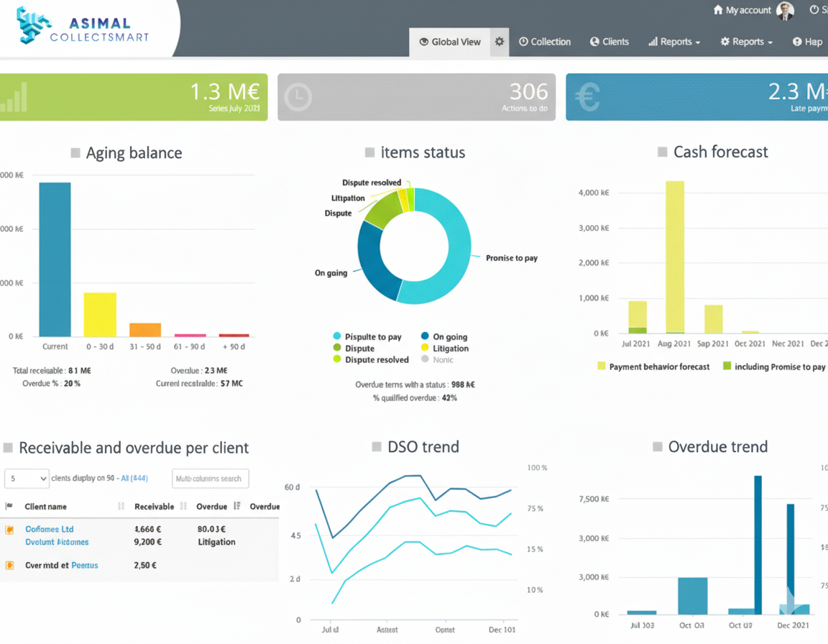The width and height of the screenshot is (828, 644).
Task: Toggle the Payment behavior forecast legend entry
Action: click(653, 367)
